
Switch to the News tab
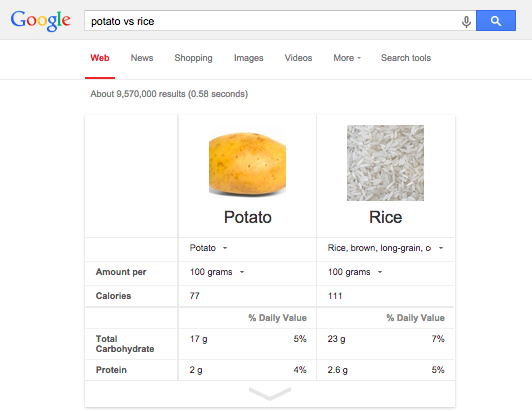point(142,58)
